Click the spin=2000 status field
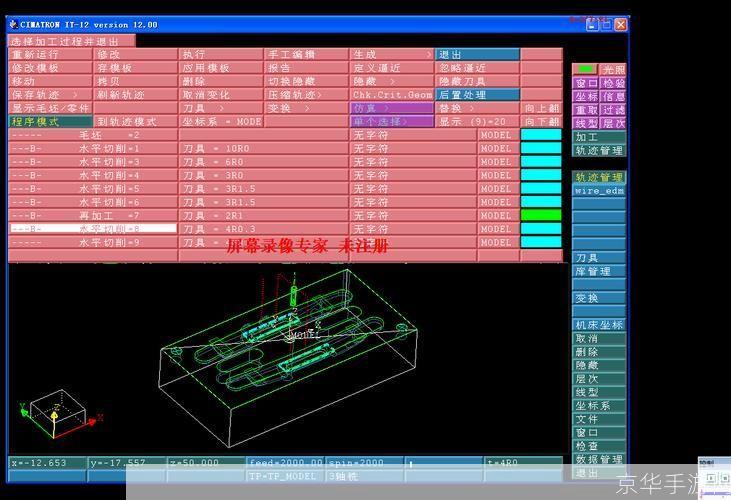Screen dimensions: 731x500 point(365,463)
